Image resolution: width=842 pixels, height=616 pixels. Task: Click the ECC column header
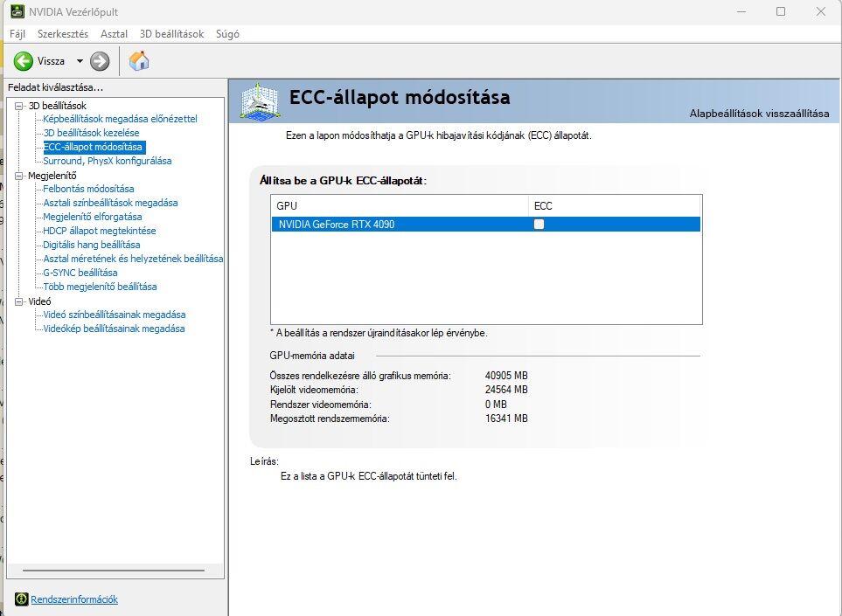point(615,205)
